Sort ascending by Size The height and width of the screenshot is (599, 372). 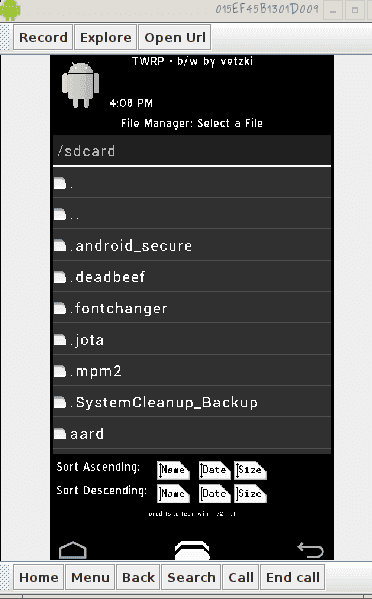pos(250,470)
